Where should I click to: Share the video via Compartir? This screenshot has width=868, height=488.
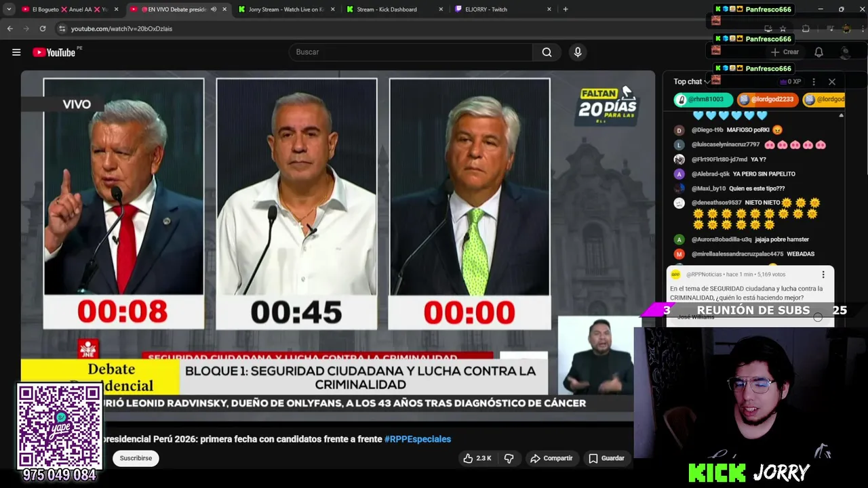[551, 458]
